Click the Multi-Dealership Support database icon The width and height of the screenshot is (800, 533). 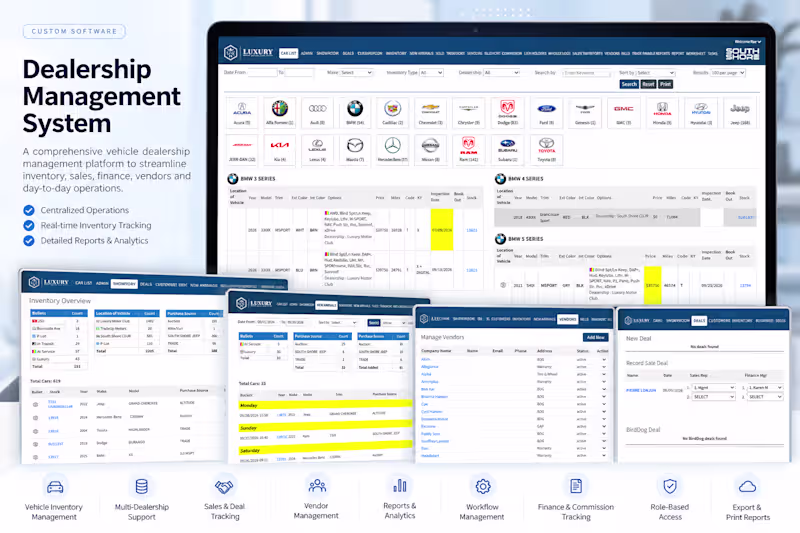(142, 487)
